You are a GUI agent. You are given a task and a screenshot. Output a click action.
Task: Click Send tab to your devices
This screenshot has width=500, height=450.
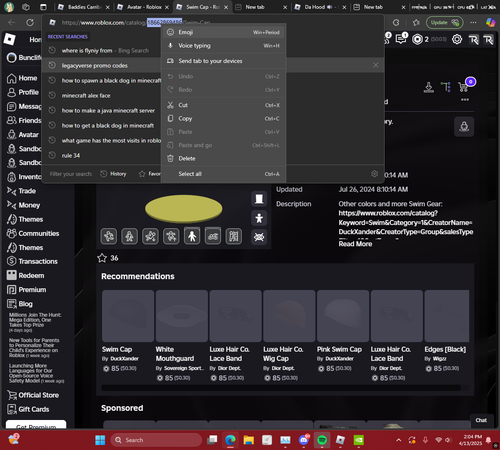point(223,61)
